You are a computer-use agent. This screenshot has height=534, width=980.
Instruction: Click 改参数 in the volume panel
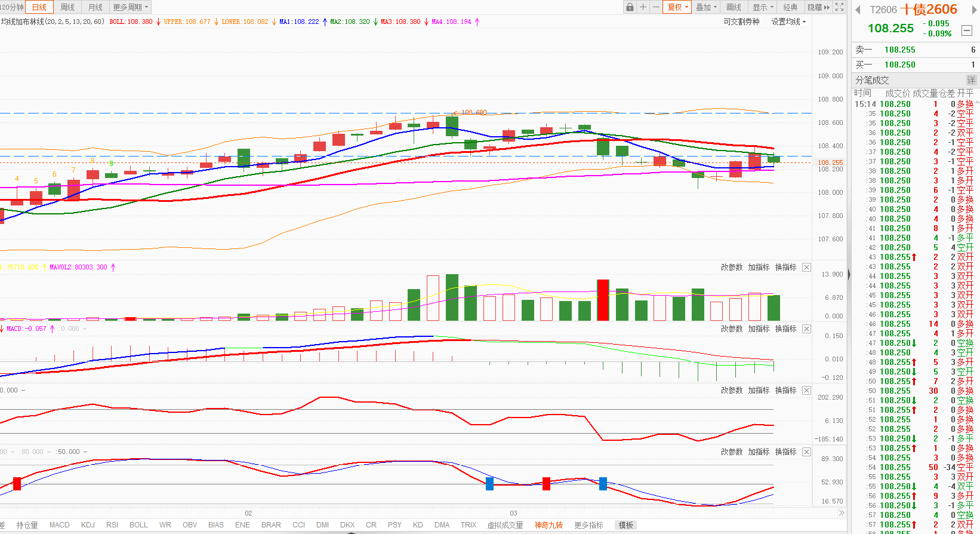732,267
